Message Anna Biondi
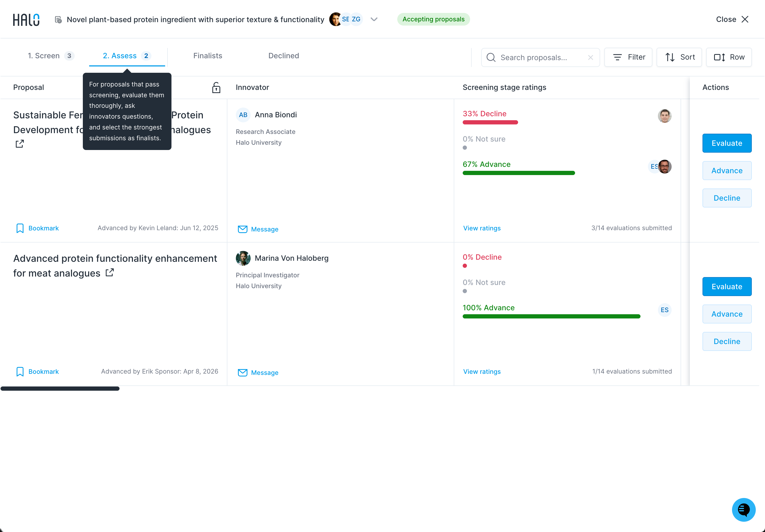Screen dimensions: 765x532 click(x=258, y=229)
